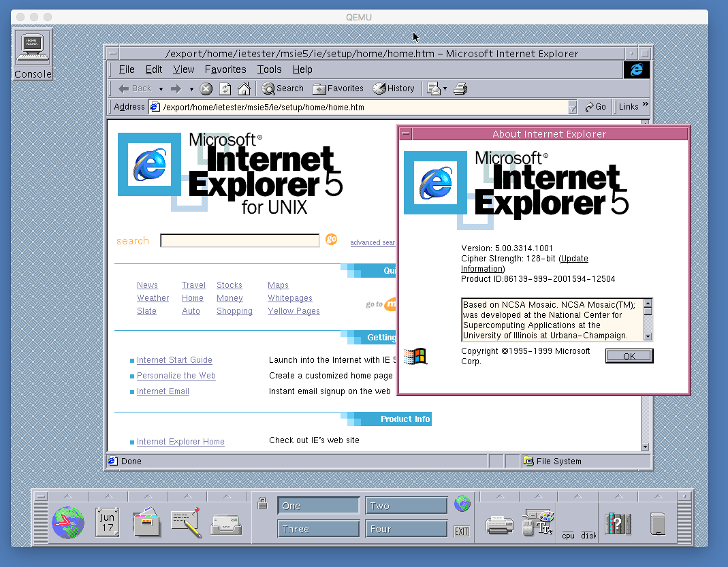Image resolution: width=728 pixels, height=567 pixels.
Task: Open the Help menu
Action: (x=302, y=69)
